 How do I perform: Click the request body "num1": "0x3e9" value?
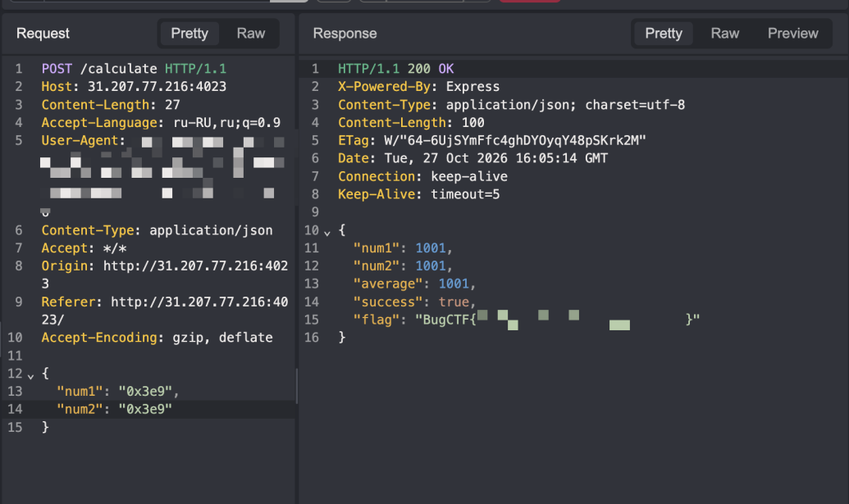145,391
